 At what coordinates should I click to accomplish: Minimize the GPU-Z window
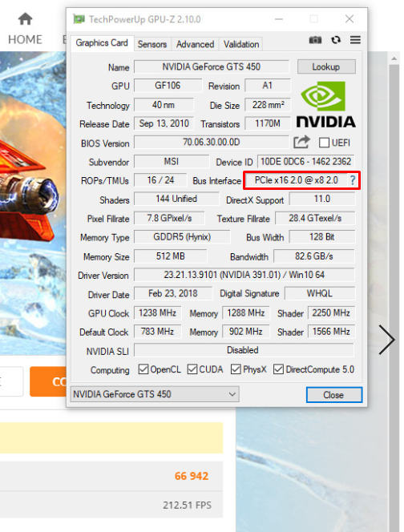click(x=279, y=19)
